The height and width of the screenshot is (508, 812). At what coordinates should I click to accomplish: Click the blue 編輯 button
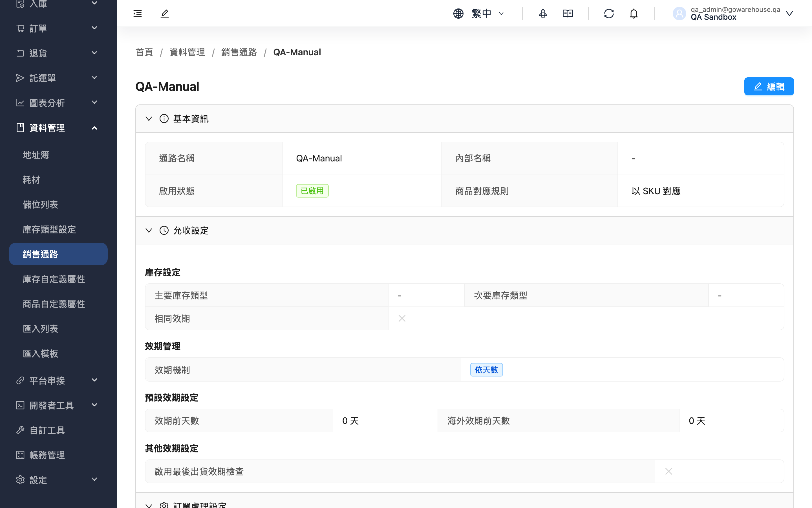pos(769,86)
